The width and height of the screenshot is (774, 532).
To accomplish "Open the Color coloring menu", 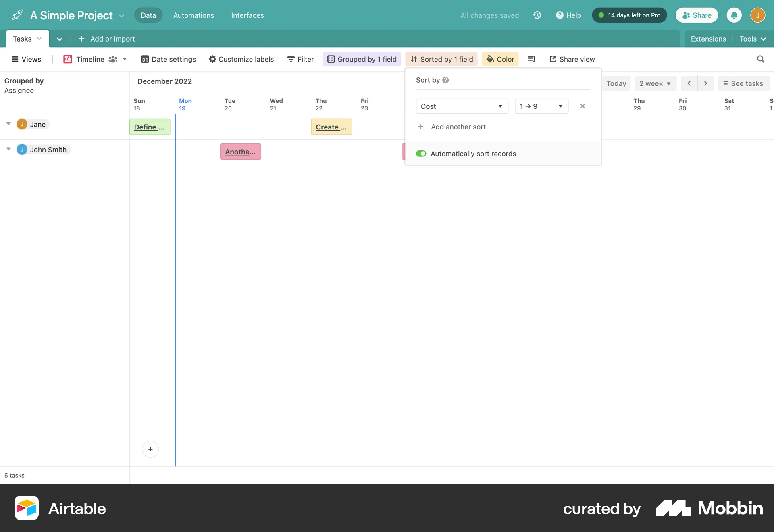I will coord(500,59).
